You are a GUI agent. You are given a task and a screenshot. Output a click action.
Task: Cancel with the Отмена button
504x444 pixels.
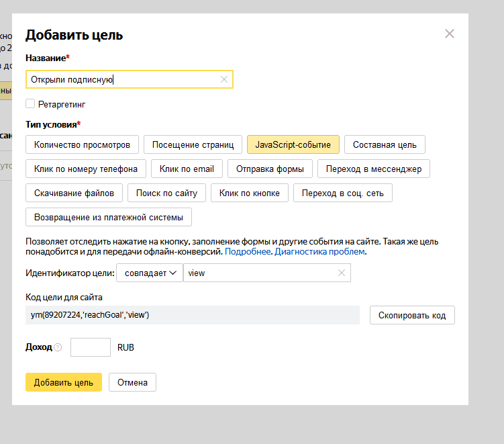coord(132,382)
